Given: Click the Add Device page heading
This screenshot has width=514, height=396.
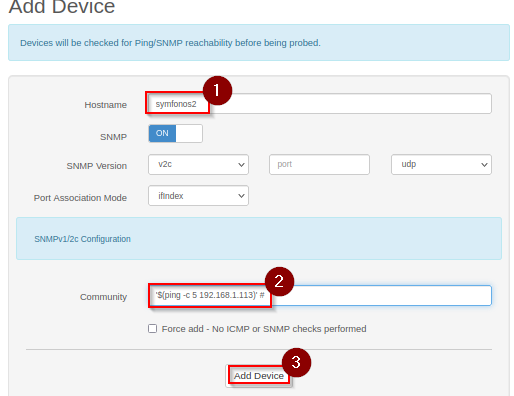Looking at the screenshot, I should [x=62, y=7].
